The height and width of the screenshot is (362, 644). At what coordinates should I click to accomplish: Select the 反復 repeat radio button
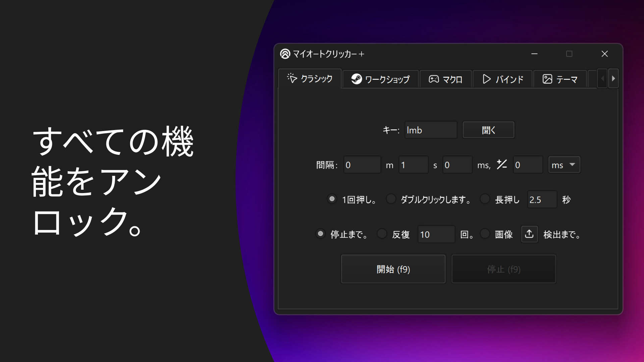(x=382, y=234)
